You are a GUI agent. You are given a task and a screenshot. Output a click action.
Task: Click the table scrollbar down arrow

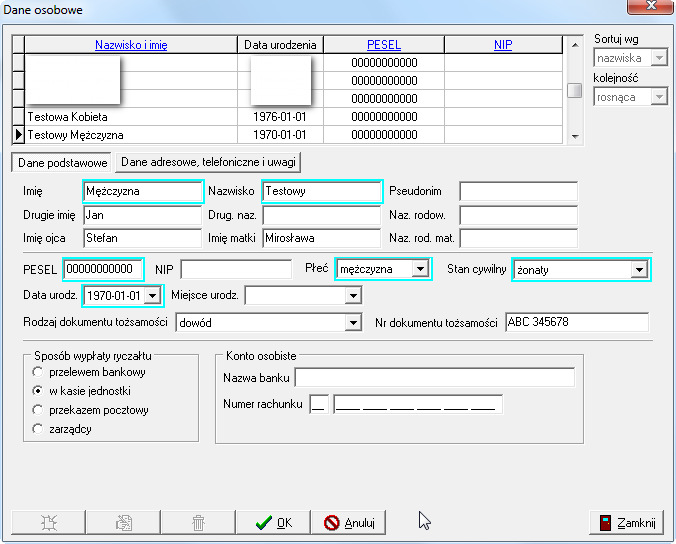pyautogui.click(x=575, y=136)
